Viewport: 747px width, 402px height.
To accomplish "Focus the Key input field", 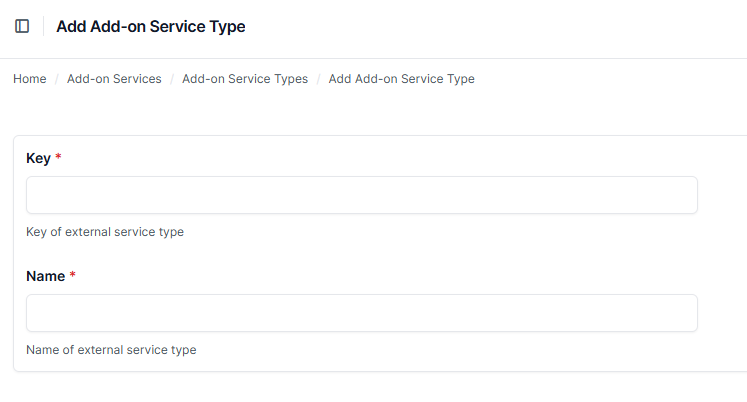I will tap(361, 195).
